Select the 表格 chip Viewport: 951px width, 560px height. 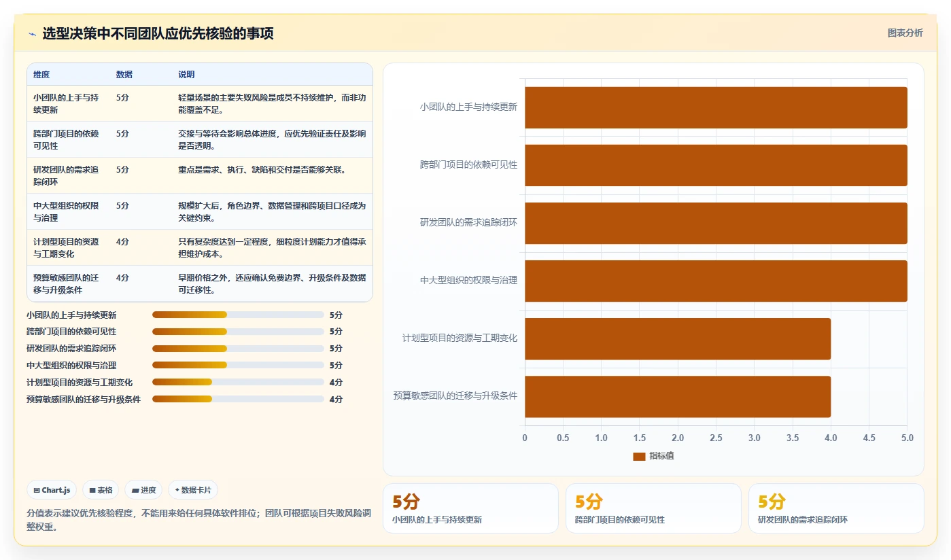pos(101,490)
